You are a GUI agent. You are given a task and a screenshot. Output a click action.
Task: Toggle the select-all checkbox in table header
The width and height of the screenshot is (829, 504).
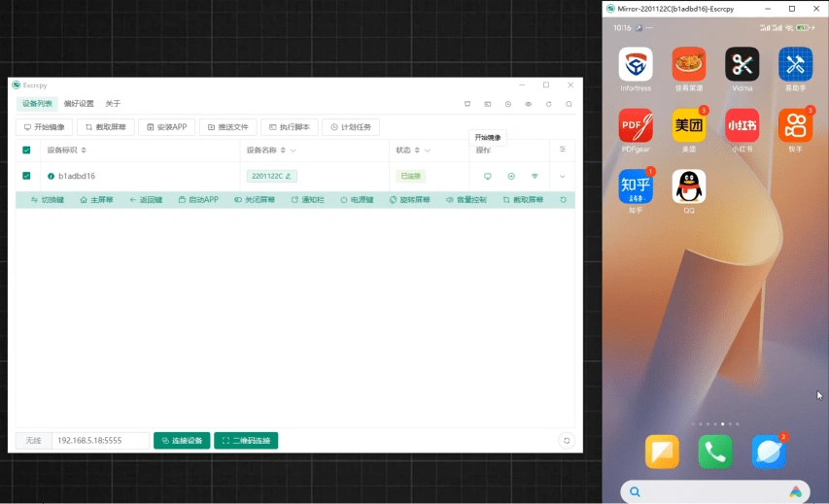click(26, 151)
